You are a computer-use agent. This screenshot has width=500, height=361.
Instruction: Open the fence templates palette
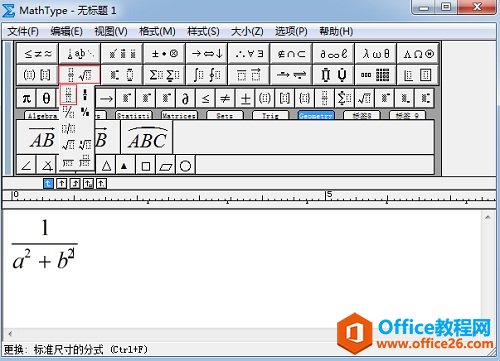[x=38, y=75]
